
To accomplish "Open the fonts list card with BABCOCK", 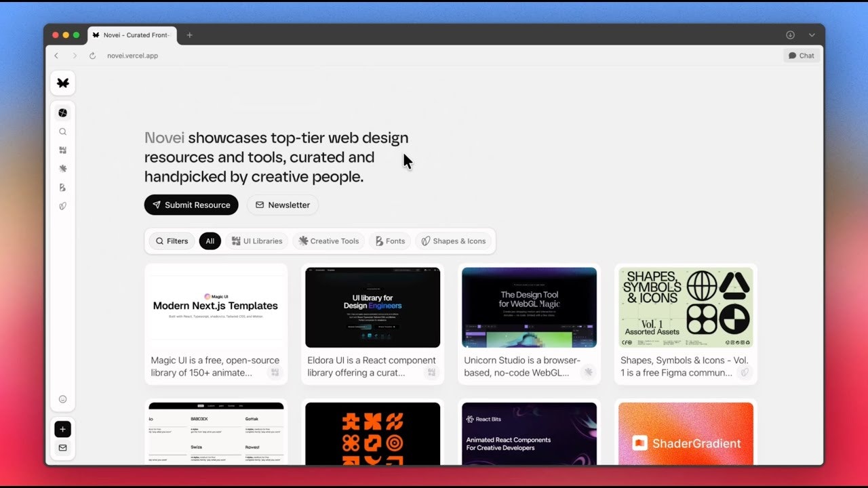I will 216,434.
